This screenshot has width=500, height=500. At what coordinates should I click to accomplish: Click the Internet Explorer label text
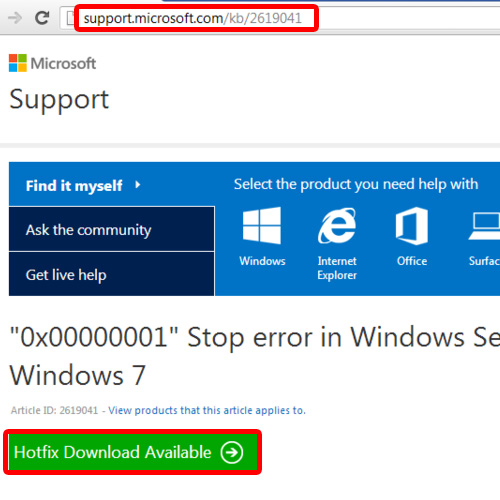[337, 268]
